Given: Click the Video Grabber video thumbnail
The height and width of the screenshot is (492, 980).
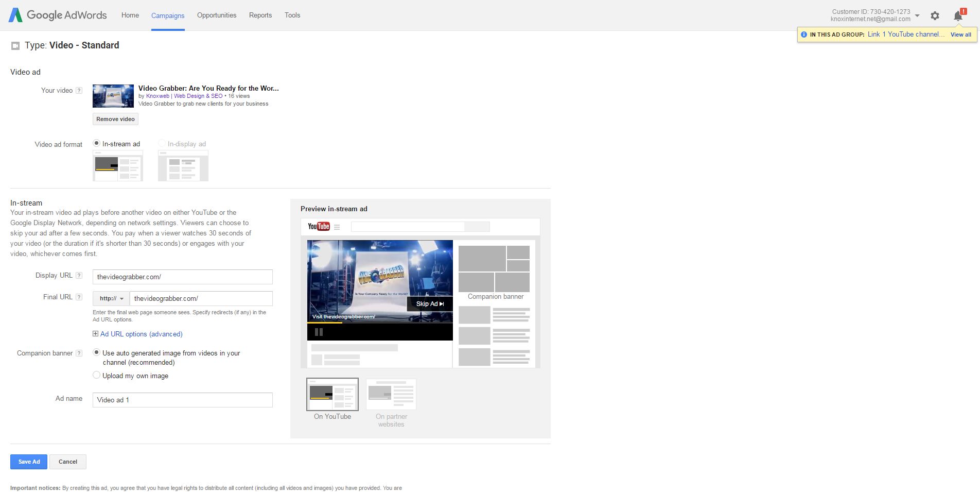Looking at the screenshot, I should tap(113, 96).
